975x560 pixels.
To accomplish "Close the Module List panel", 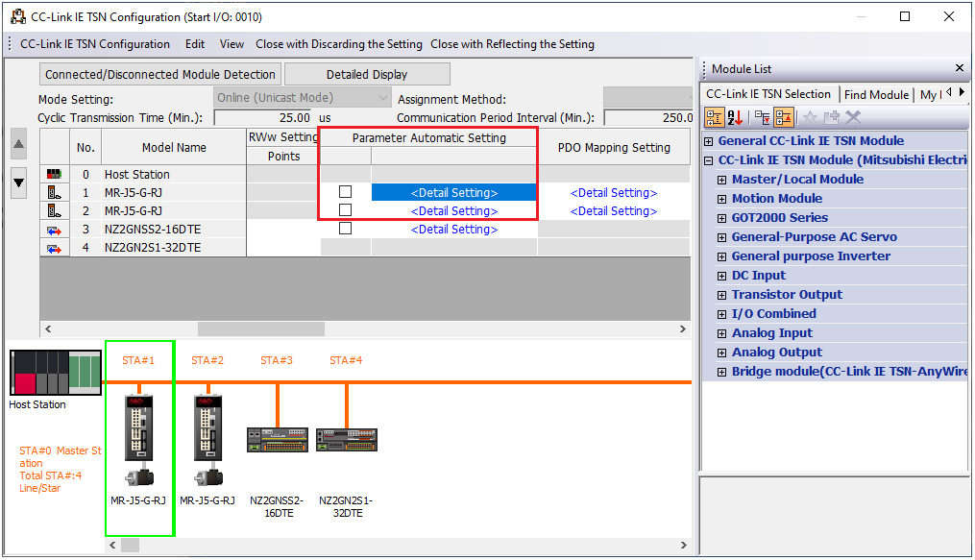I will coord(960,68).
